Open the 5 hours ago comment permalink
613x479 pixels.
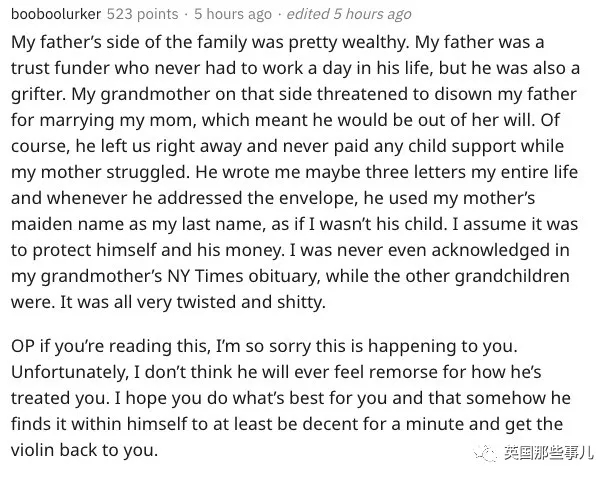pos(233,14)
